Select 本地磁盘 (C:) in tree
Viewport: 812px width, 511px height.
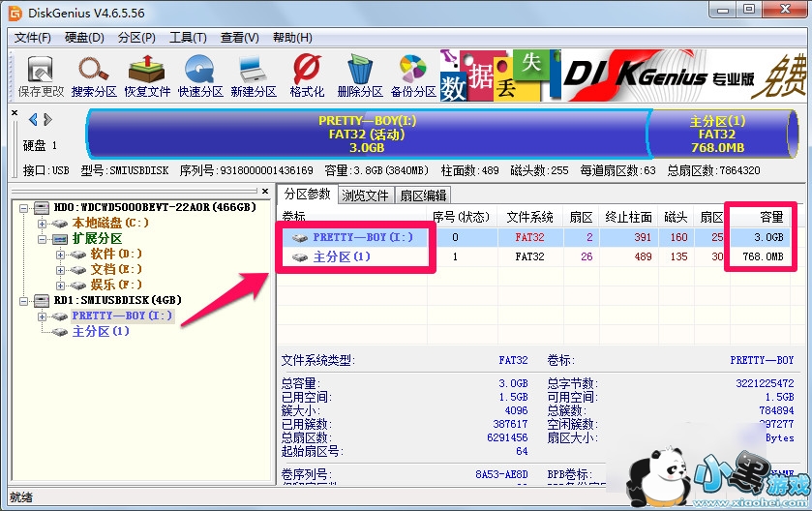click(110, 224)
